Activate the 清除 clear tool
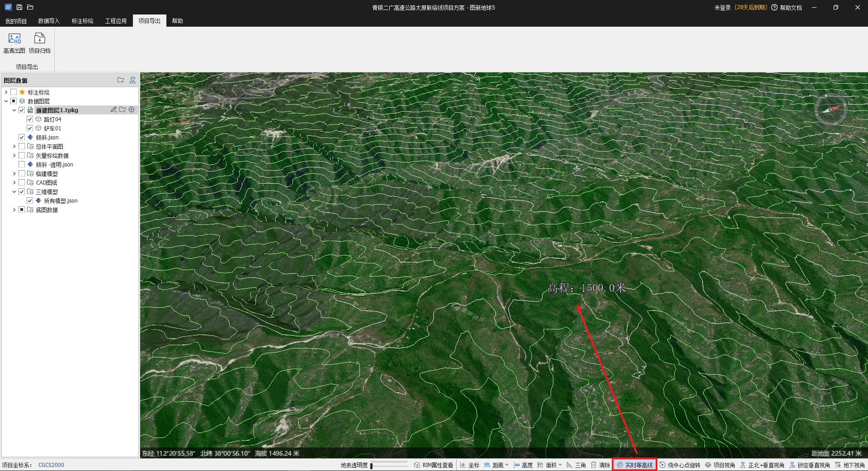This screenshot has width=868, height=471. 600,465
